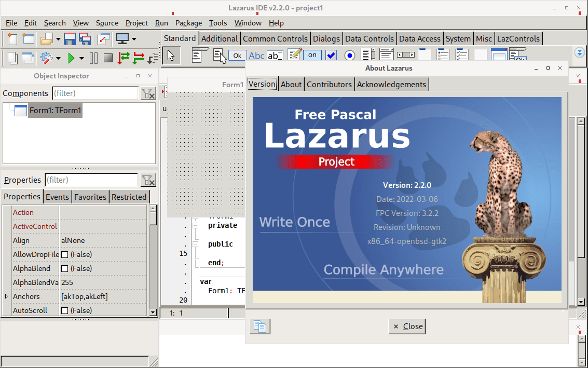Switch to the Contributors tab
Viewport: 588px width, 368px height.
(x=329, y=84)
